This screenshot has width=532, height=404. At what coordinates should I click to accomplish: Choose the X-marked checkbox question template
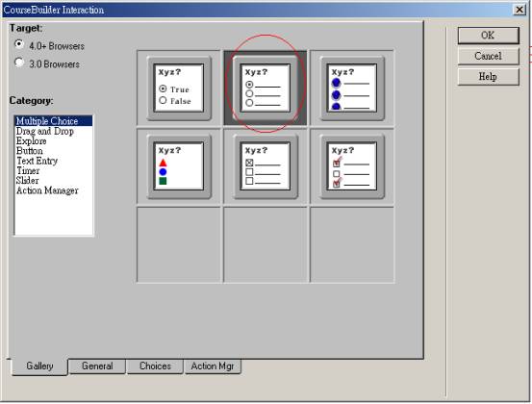pos(266,166)
